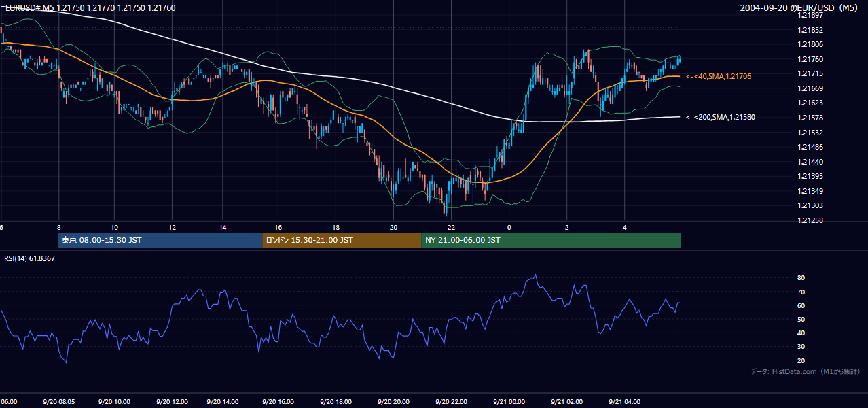Click RSI scale value 30
This screenshot has height=408, width=868.
coord(801,347)
